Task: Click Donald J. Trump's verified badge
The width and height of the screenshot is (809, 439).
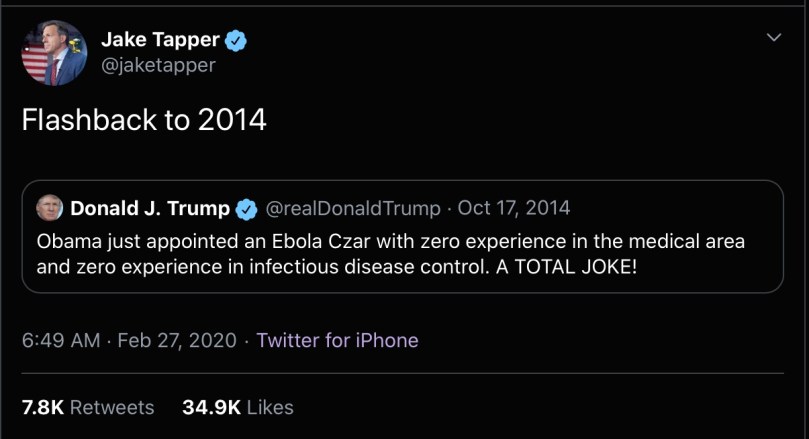Action: pos(246,208)
